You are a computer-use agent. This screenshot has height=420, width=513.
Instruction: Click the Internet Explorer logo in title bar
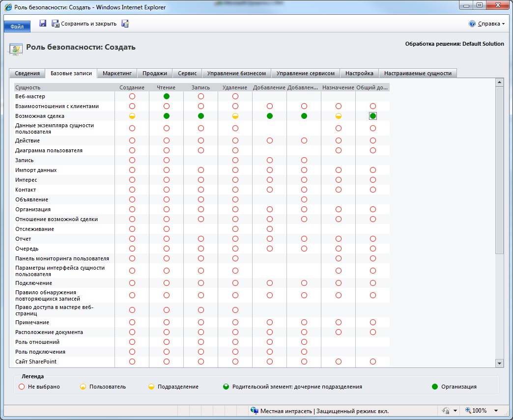[8, 7]
